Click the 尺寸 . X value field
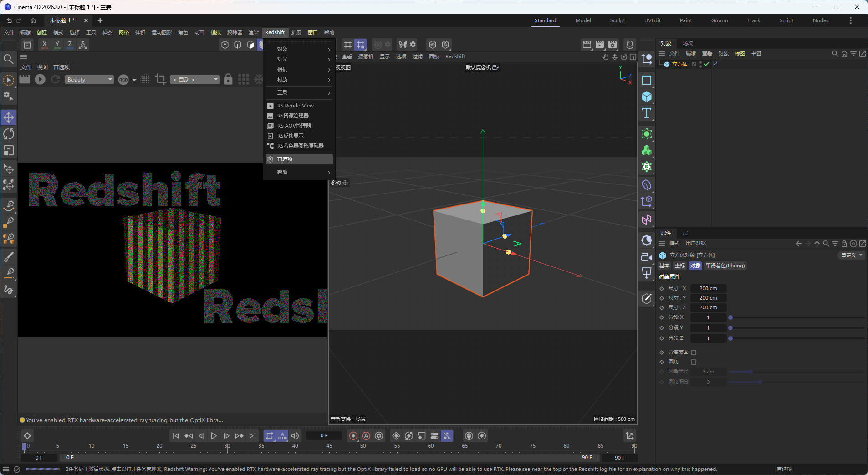This screenshot has height=475, width=868. click(708, 288)
